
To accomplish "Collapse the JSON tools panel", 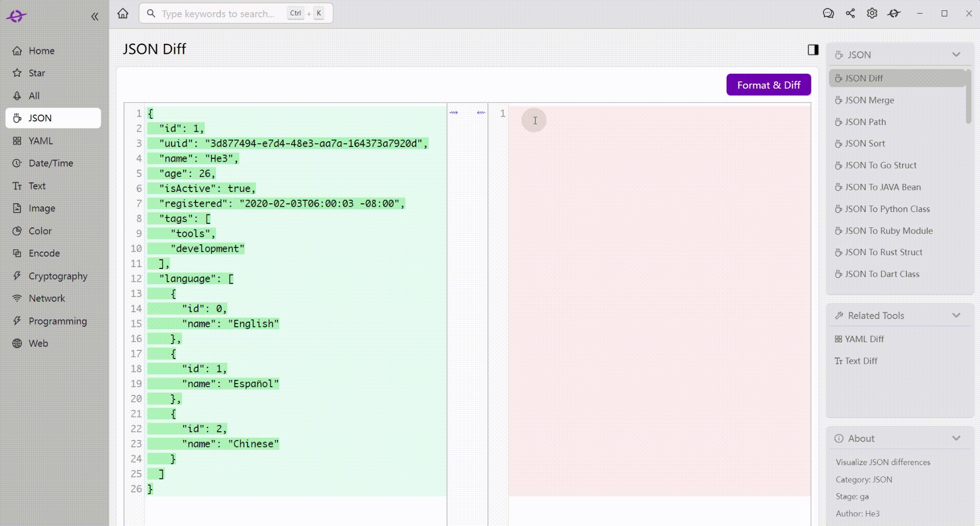I will point(956,55).
